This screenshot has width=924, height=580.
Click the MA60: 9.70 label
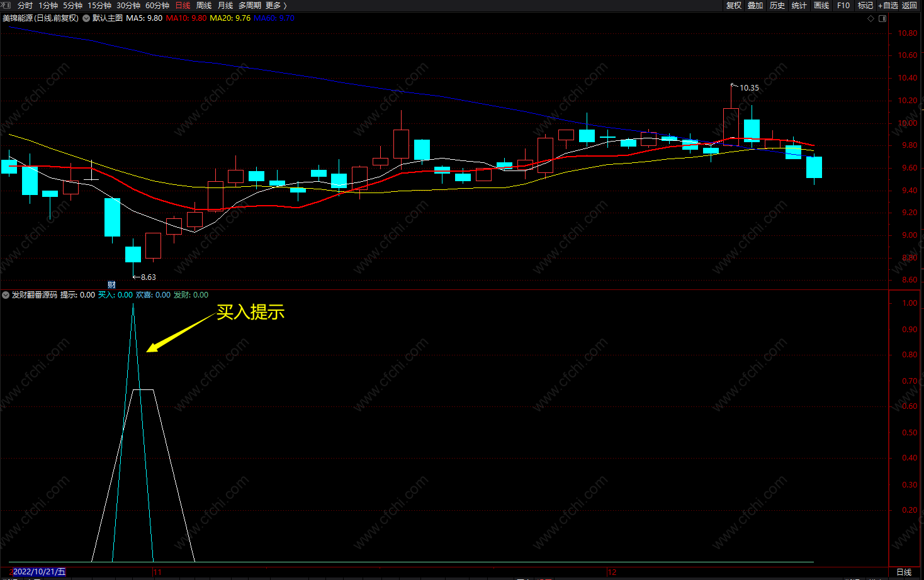tap(274, 18)
